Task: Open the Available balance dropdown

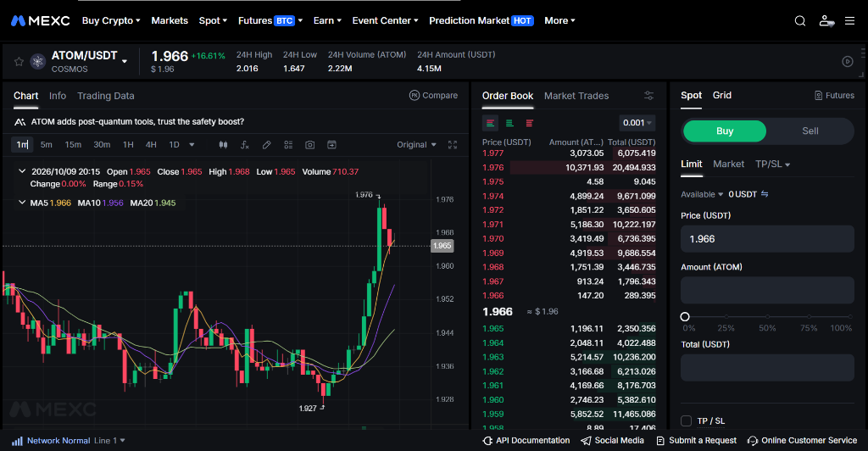Action: click(x=702, y=194)
